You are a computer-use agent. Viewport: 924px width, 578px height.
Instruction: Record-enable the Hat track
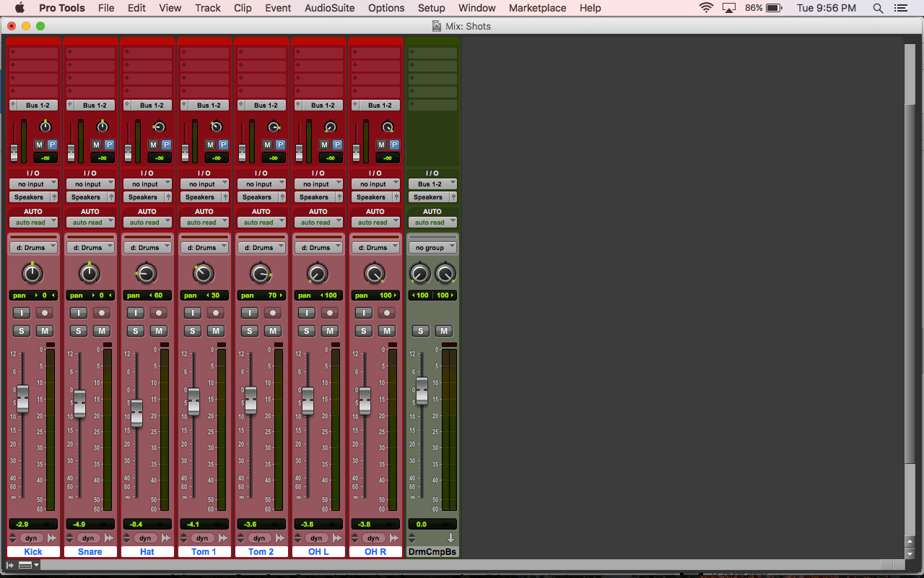(x=159, y=313)
